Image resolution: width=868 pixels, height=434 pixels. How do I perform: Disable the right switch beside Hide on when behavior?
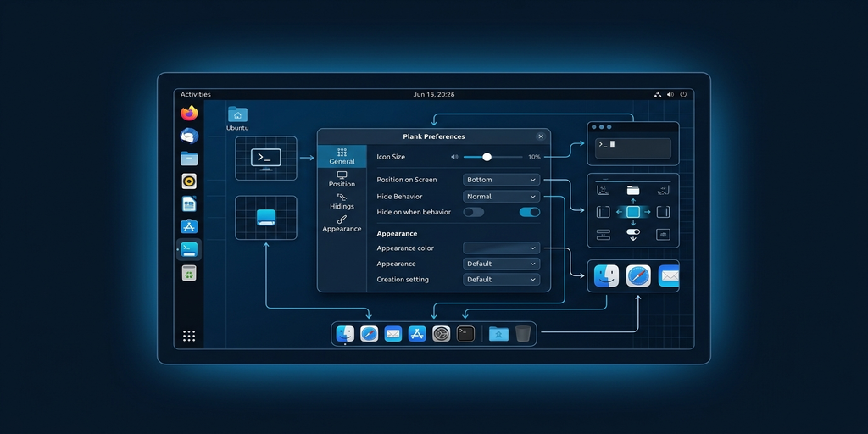[x=529, y=212]
